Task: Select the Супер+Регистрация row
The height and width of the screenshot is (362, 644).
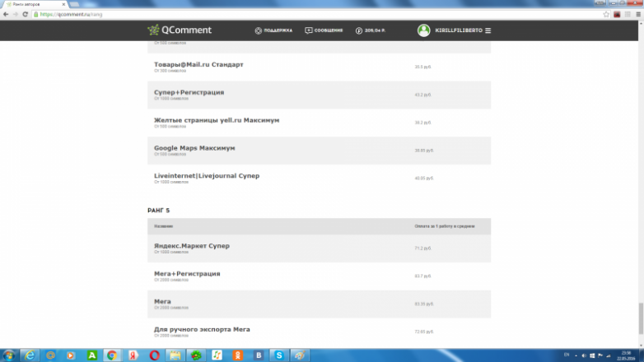Action: tap(320, 95)
